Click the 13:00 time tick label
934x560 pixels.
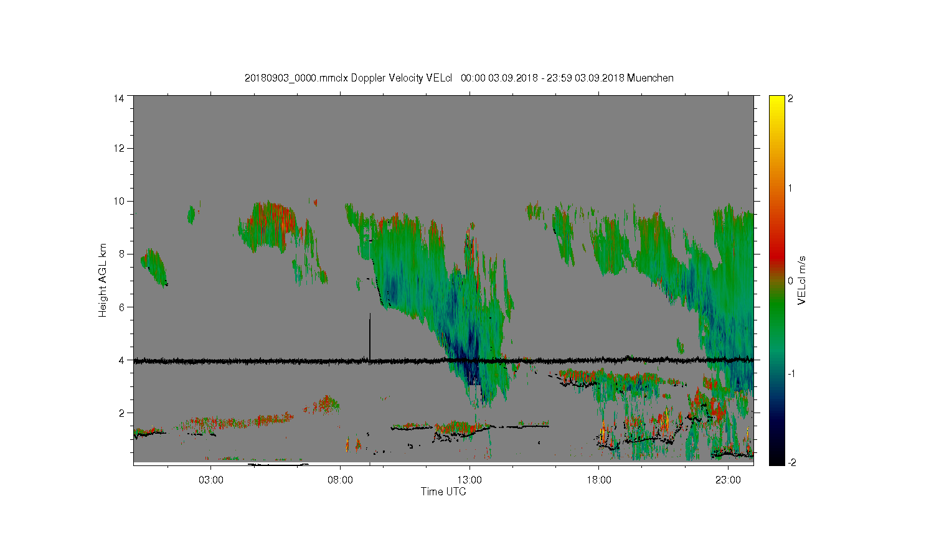(x=469, y=480)
